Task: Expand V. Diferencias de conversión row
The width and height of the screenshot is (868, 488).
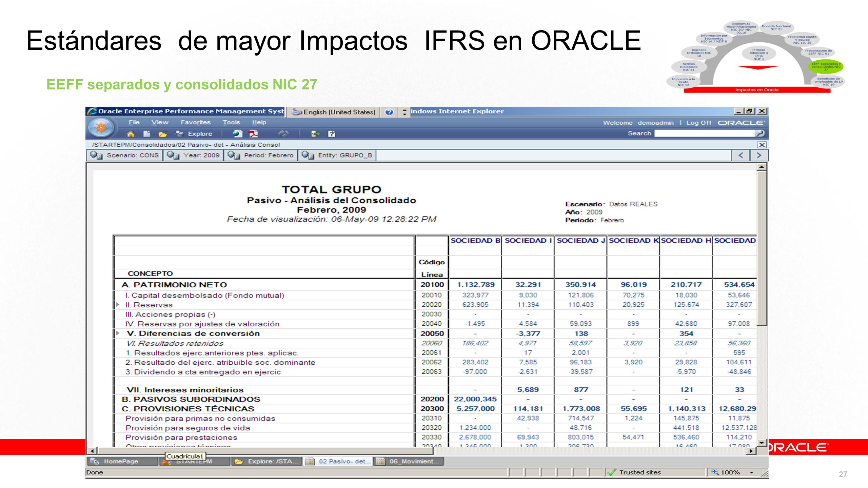Action: [x=118, y=333]
